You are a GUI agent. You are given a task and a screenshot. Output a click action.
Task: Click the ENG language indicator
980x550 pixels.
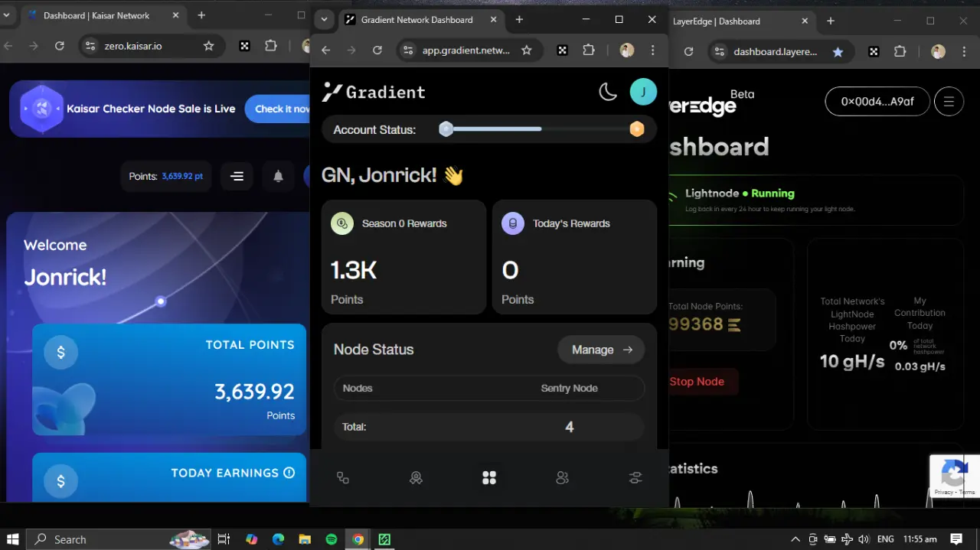click(x=886, y=539)
